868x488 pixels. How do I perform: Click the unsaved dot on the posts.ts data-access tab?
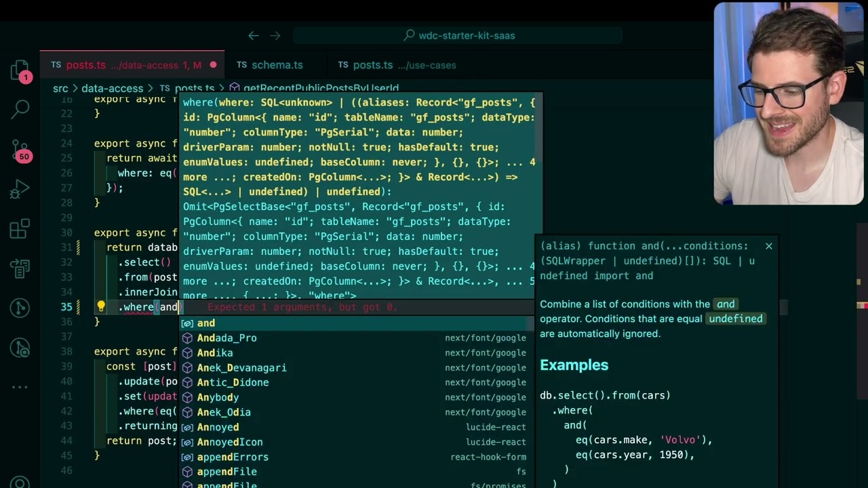[x=213, y=65]
